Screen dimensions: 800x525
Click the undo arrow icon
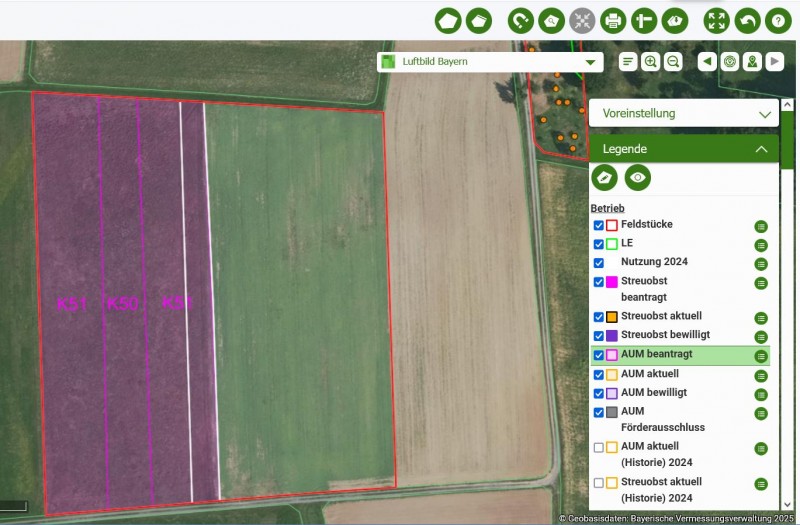click(747, 20)
